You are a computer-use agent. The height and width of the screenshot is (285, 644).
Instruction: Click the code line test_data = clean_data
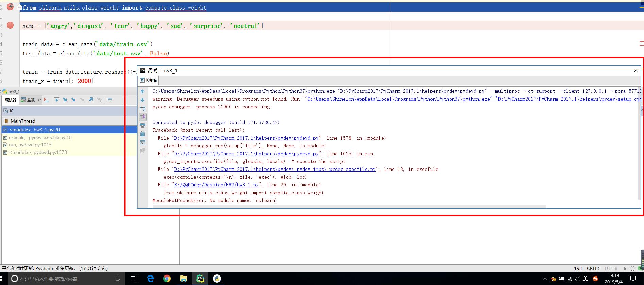click(96, 53)
